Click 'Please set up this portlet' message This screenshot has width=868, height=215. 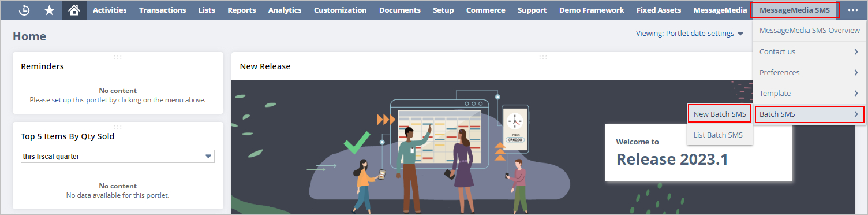[118, 100]
